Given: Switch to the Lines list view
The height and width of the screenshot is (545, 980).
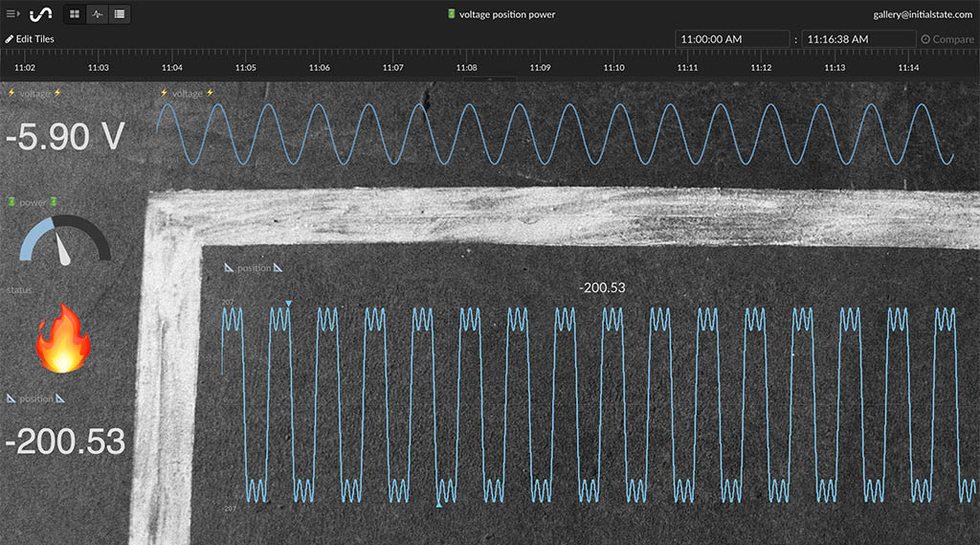Looking at the screenshot, I should click(x=119, y=14).
